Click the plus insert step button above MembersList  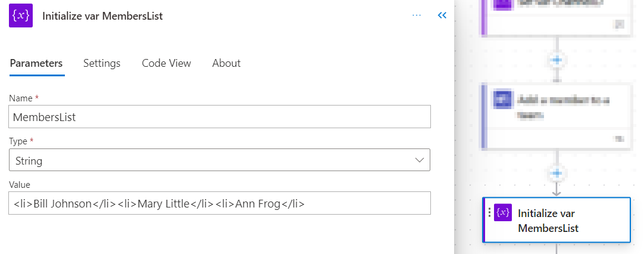[x=557, y=174]
